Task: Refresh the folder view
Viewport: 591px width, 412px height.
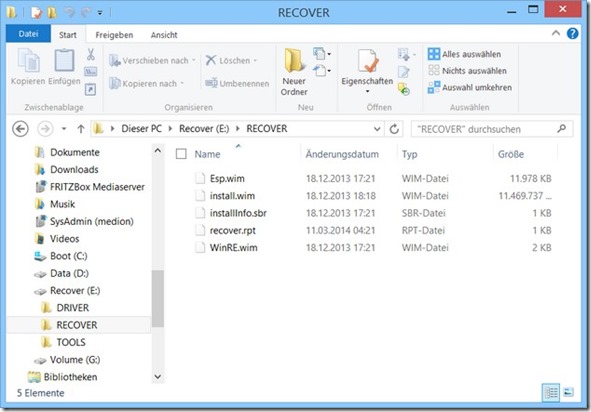Action: (394, 129)
